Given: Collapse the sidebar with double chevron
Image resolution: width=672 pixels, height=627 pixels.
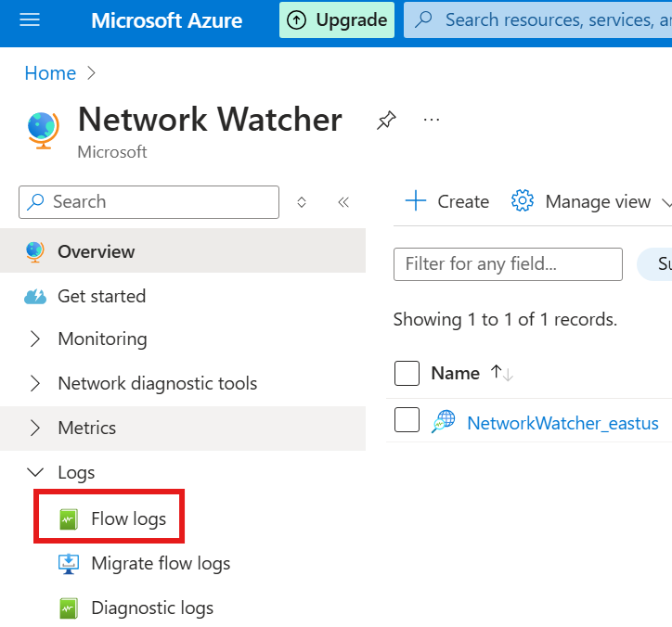Looking at the screenshot, I should coord(343,202).
